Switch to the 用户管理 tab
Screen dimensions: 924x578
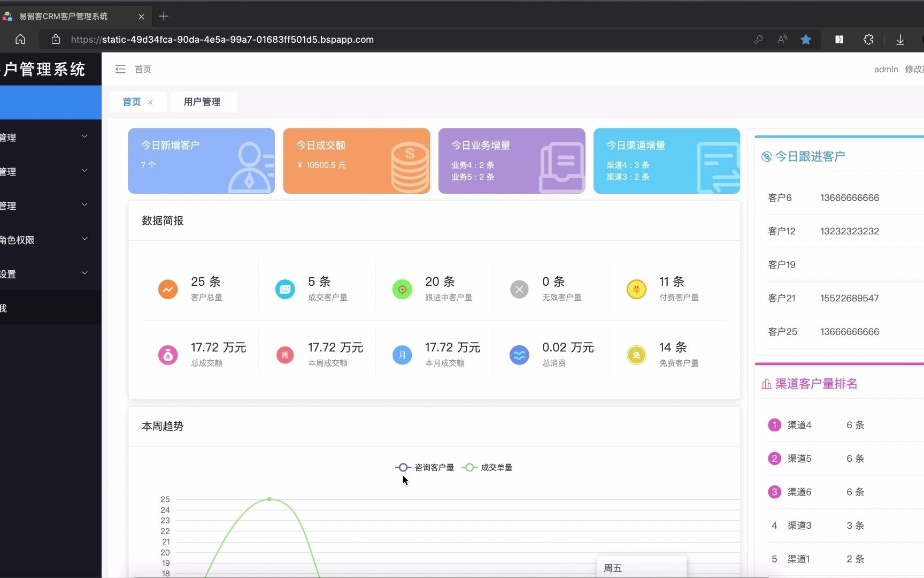tap(203, 102)
